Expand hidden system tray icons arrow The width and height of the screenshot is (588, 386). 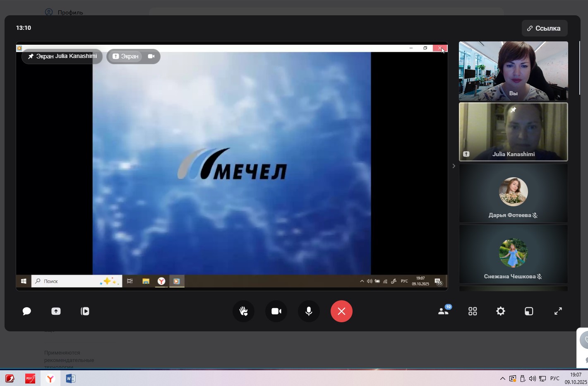502,379
